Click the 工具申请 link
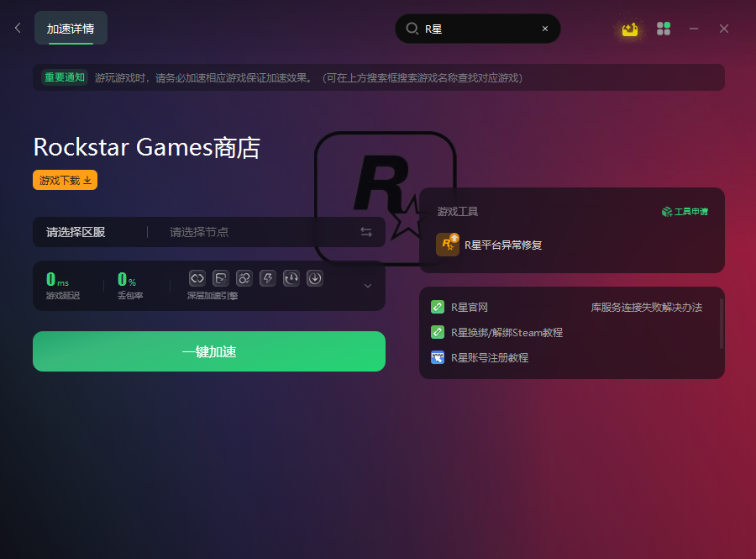 (x=685, y=211)
